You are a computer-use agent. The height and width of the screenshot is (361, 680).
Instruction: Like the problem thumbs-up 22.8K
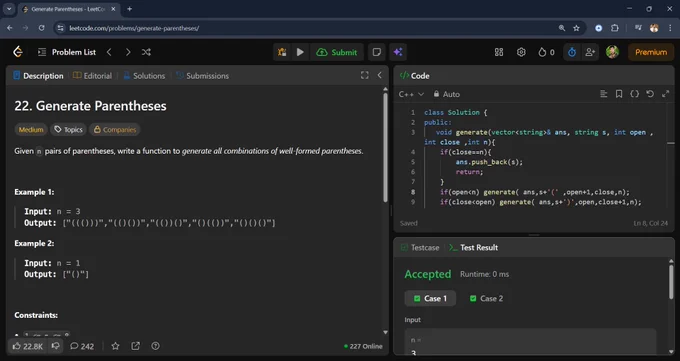tap(27, 346)
